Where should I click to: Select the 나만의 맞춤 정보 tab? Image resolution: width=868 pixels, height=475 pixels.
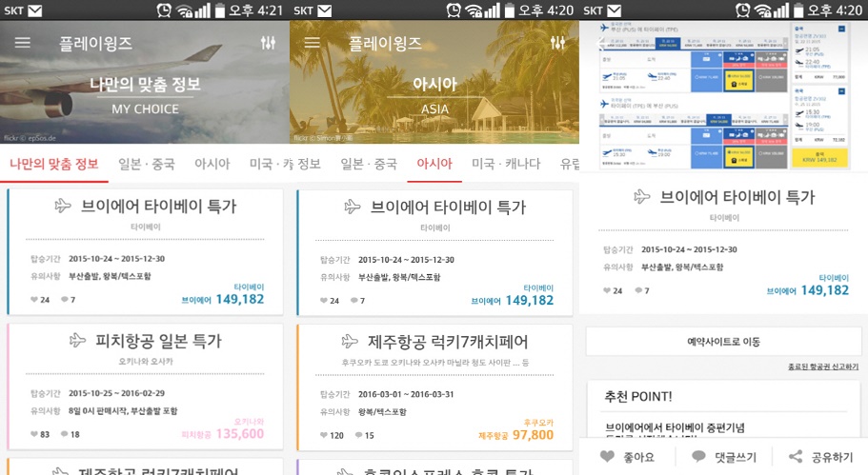pyautogui.click(x=53, y=164)
